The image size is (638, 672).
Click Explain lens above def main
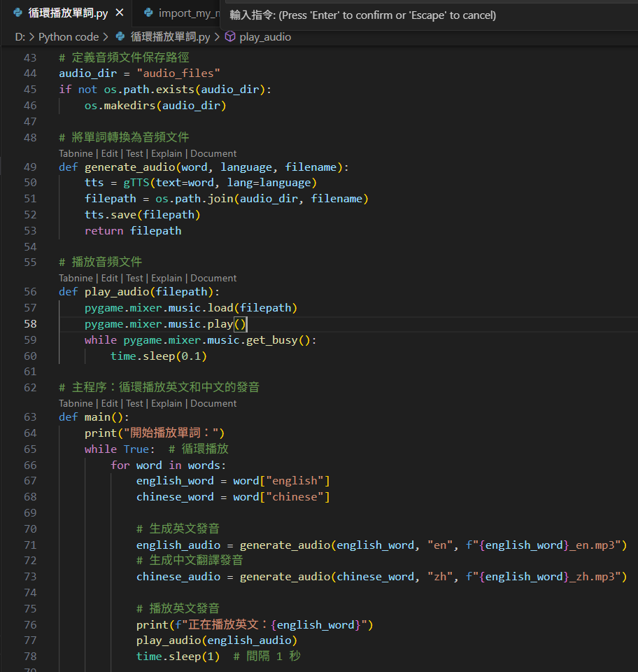[166, 403]
